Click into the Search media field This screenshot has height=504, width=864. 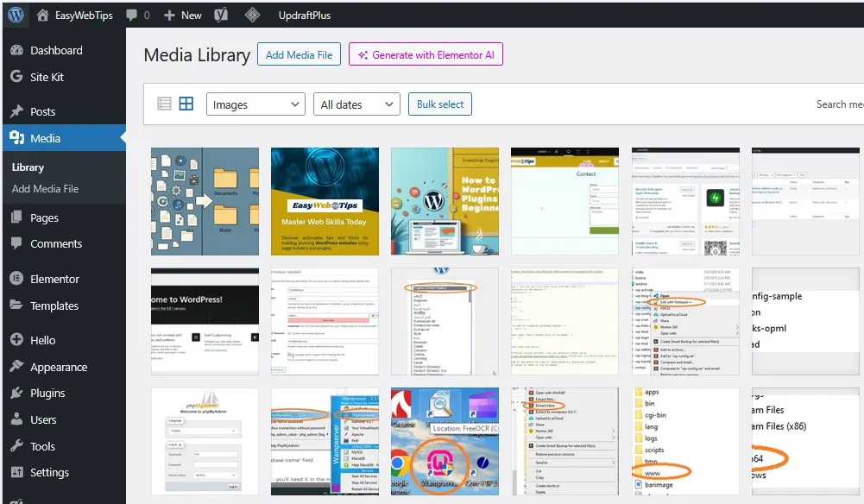point(839,104)
